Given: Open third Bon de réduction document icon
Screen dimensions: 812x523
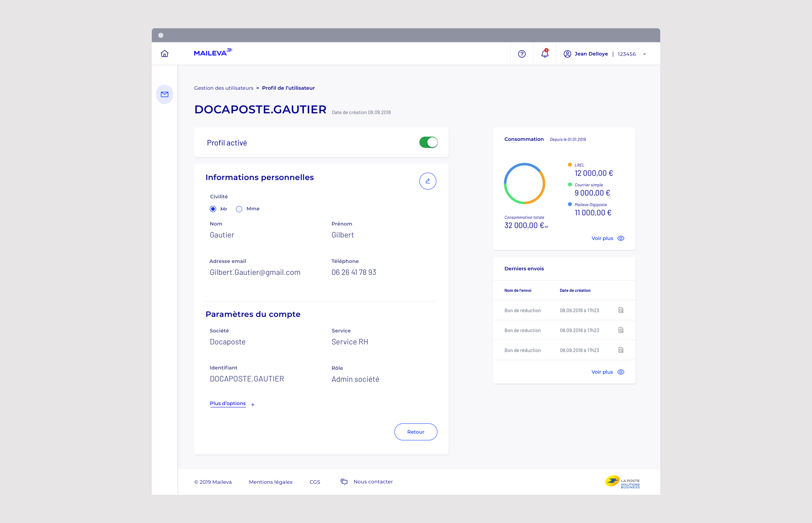Looking at the screenshot, I should pyautogui.click(x=621, y=350).
